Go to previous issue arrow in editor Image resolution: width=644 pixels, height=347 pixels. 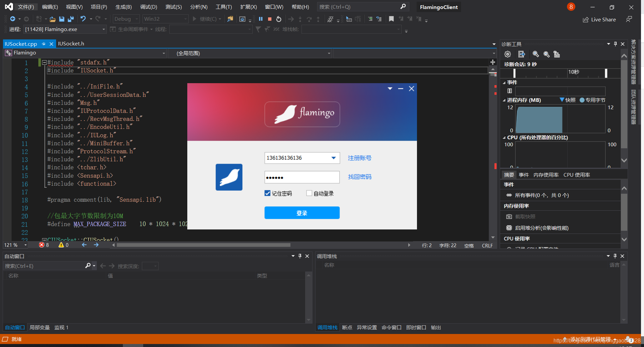[84, 245]
